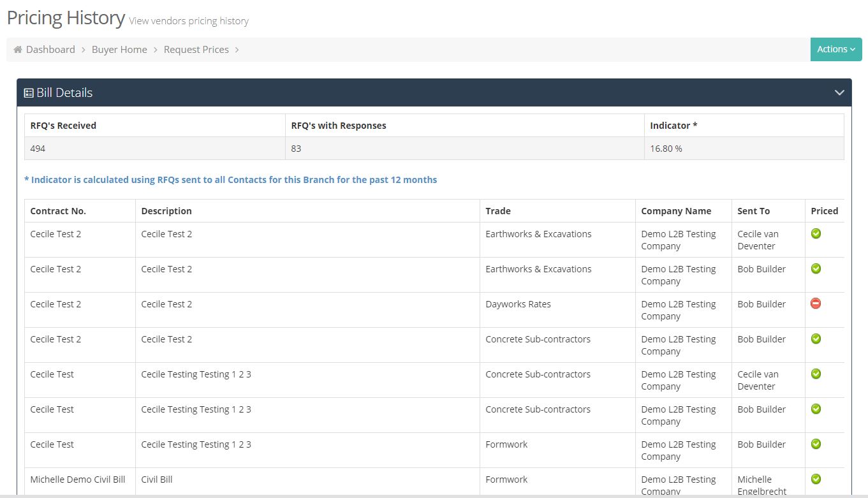Go to Dashboard breadcrumb link
The width and height of the screenshot is (868, 498).
tap(50, 50)
